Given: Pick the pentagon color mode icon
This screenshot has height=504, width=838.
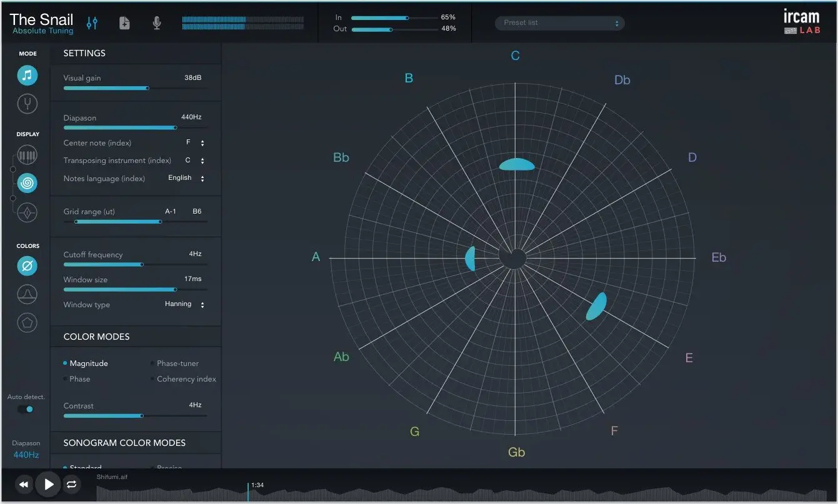Looking at the screenshot, I should [27, 322].
